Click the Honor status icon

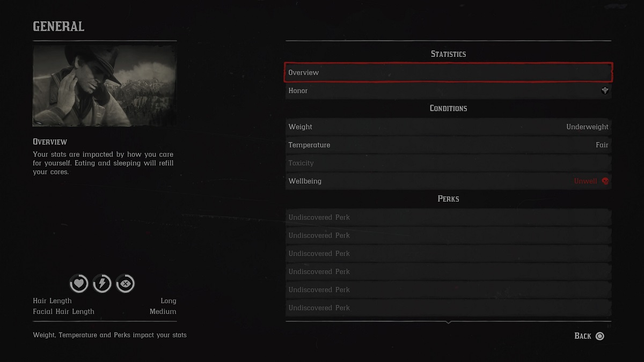point(605,91)
